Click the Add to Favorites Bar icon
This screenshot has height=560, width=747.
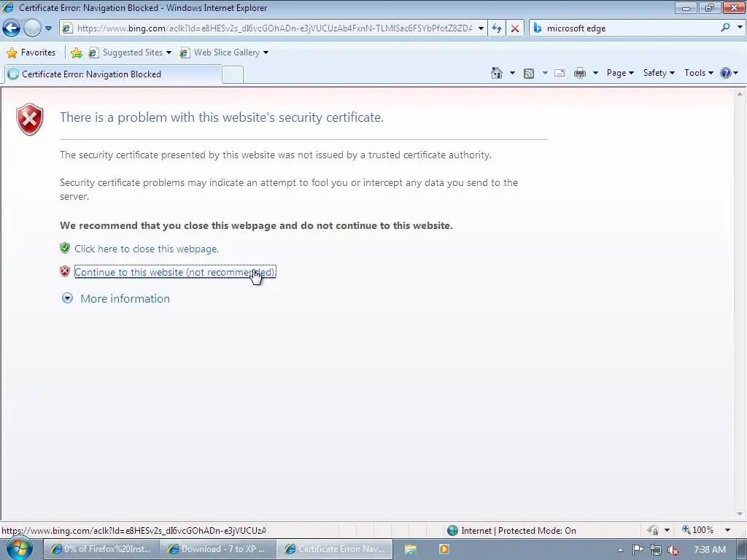[76, 52]
